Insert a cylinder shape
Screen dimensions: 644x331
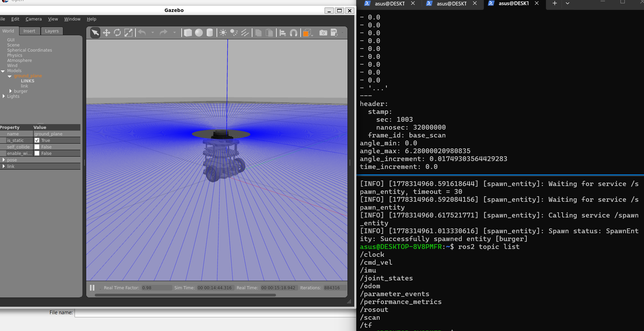[x=210, y=32]
